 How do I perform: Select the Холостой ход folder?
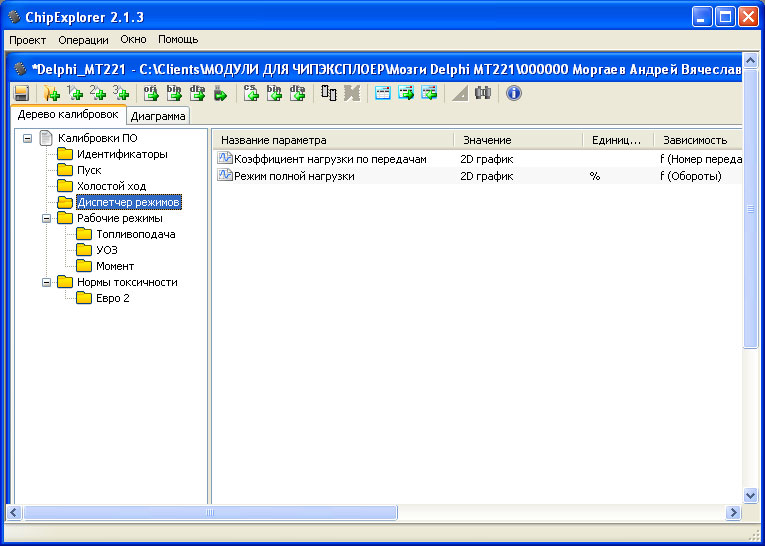pyautogui.click(x=111, y=186)
